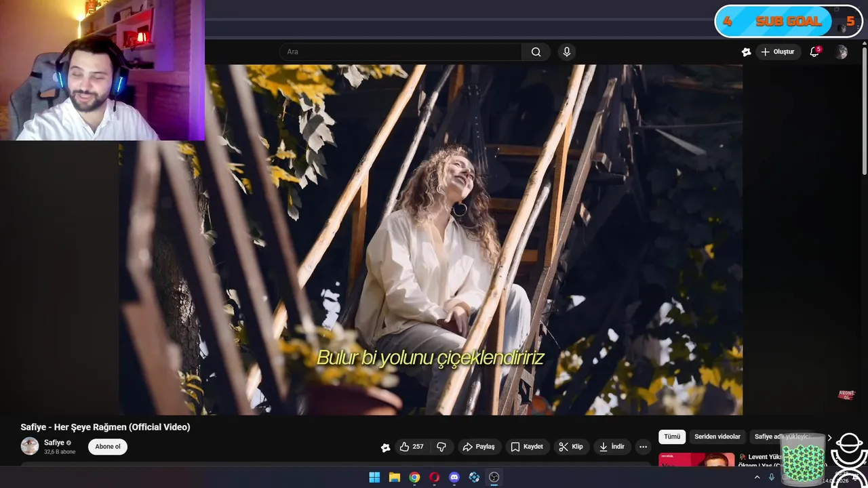Click the search magnifier button
This screenshot has width=868, height=488.
pyautogui.click(x=536, y=52)
